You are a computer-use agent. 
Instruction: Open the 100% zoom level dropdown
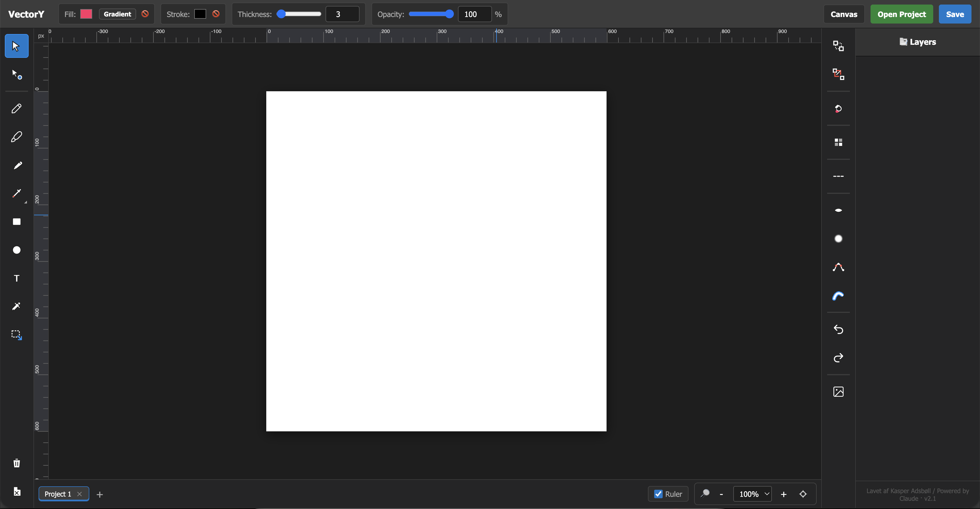[752, 494]
